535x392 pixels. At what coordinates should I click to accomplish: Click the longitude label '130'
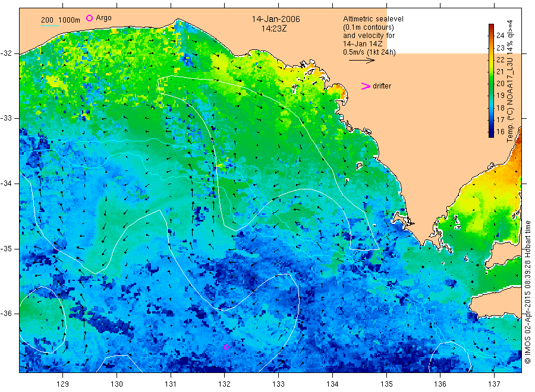click(117, 384)
